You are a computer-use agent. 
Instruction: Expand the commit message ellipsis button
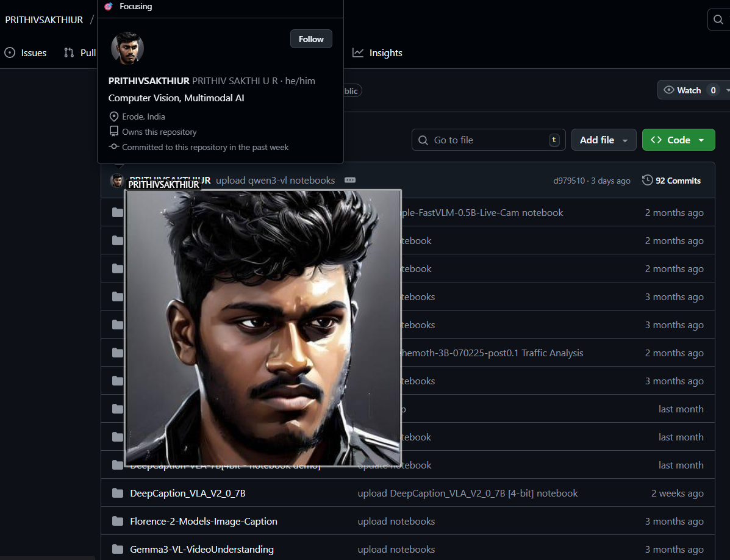[350, 180]
